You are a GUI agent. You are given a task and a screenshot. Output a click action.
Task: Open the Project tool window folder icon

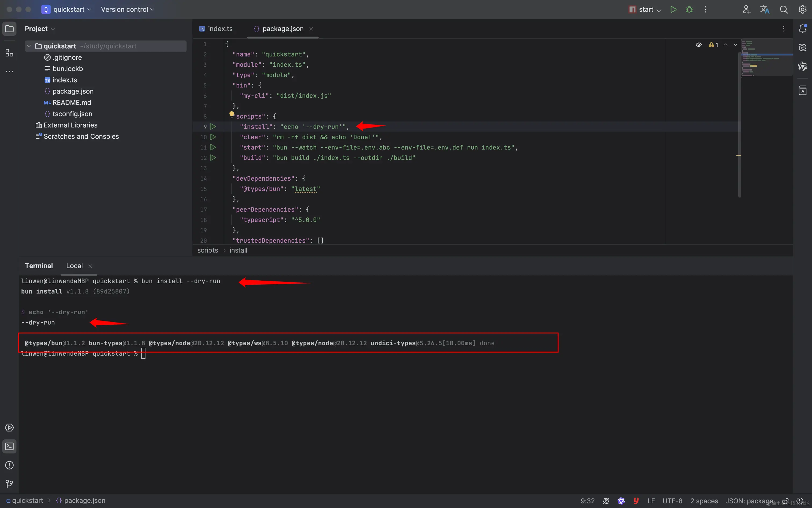[x=9, y=29]
